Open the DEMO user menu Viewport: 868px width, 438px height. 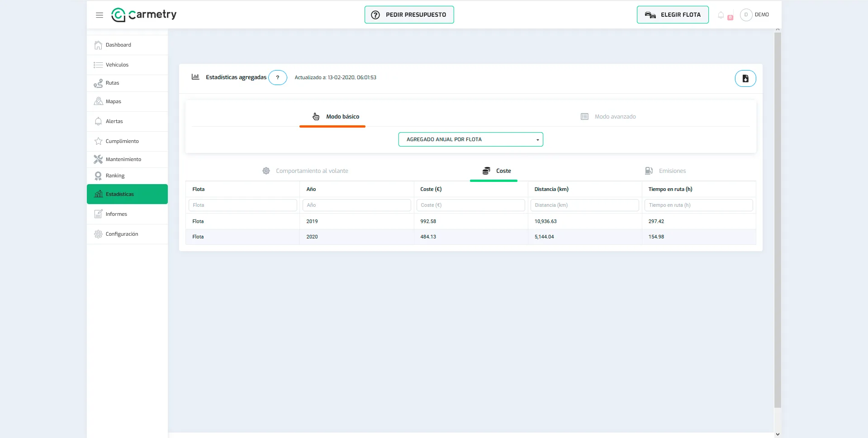[x=754, y=14]
